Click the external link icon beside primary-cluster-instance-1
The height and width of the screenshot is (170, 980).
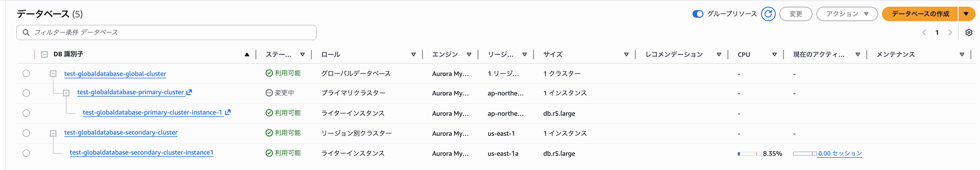pos(228,113)
